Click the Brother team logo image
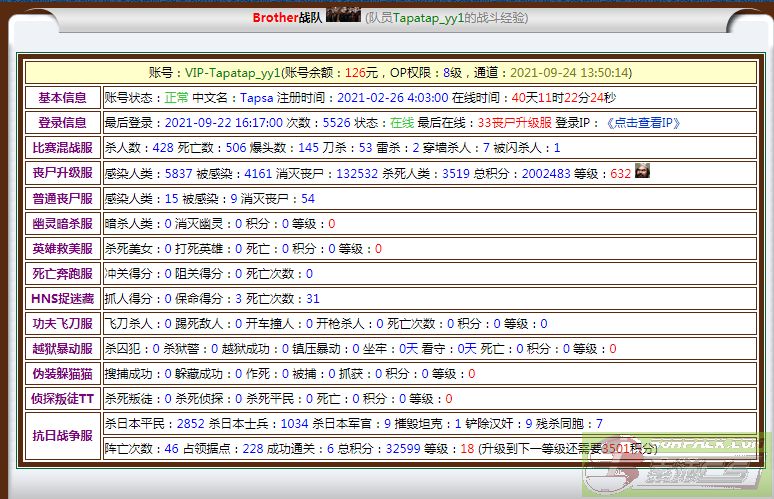The height and width of the screenshot is (499, 774). tap(343, 16)
